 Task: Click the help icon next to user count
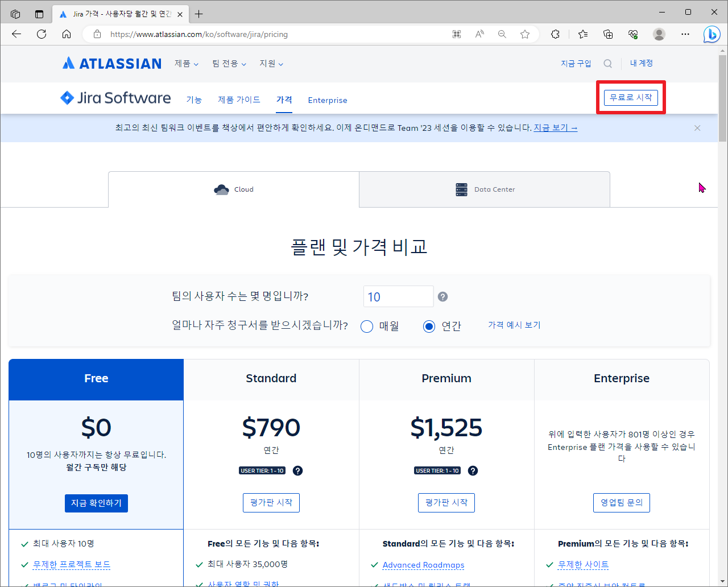pyautogui.click(x=443, y=296)
